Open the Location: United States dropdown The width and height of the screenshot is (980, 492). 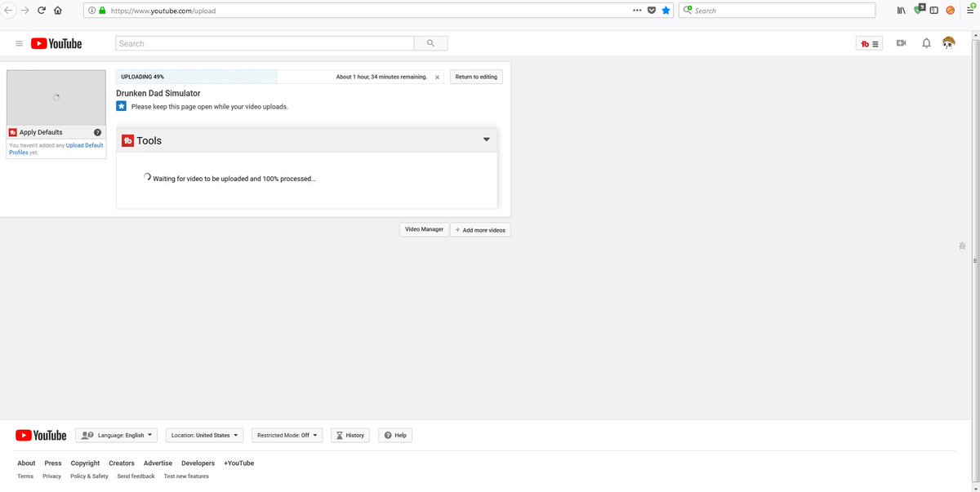click(x=205, y=436)
